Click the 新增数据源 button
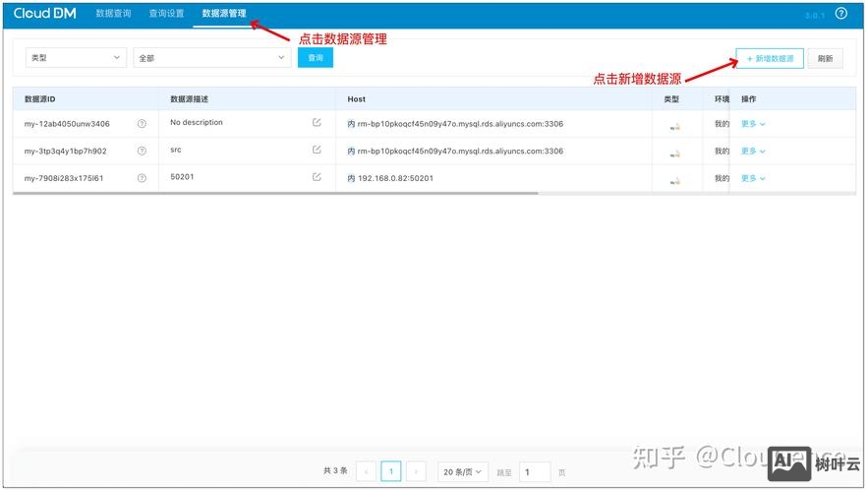This screenshot has width=868, height=492. pos(770,58)
